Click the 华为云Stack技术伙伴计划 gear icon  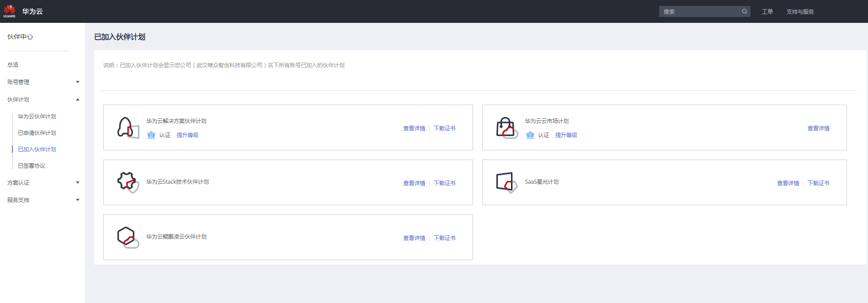coord(128,182)
